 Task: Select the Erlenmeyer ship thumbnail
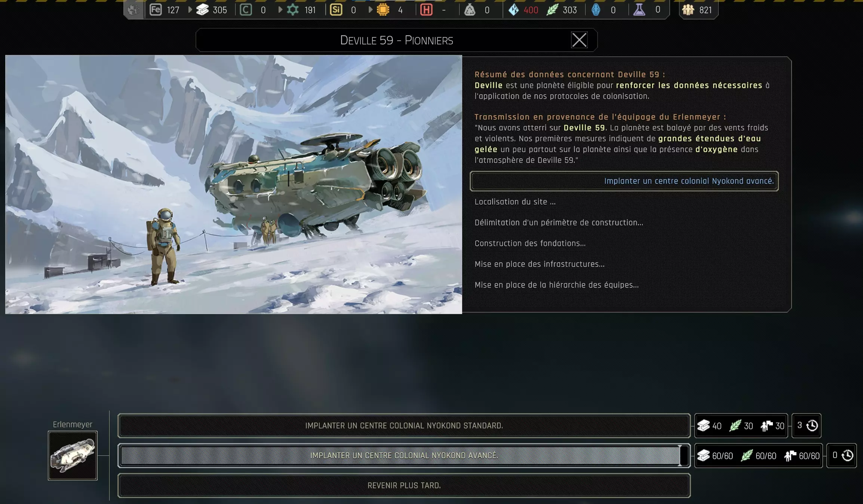tap(73, 455)
